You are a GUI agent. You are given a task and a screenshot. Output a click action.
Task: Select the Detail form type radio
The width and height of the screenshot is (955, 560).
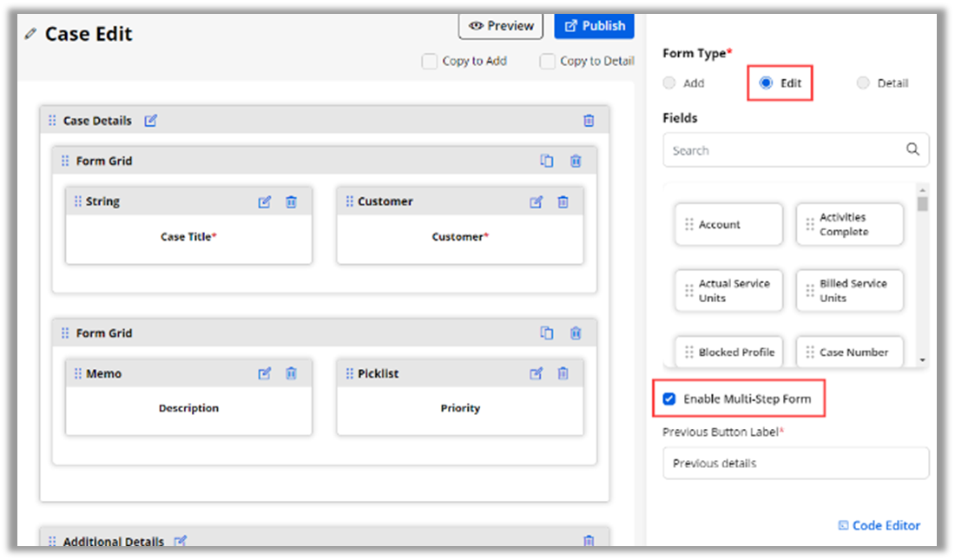[x=862, y=83]
